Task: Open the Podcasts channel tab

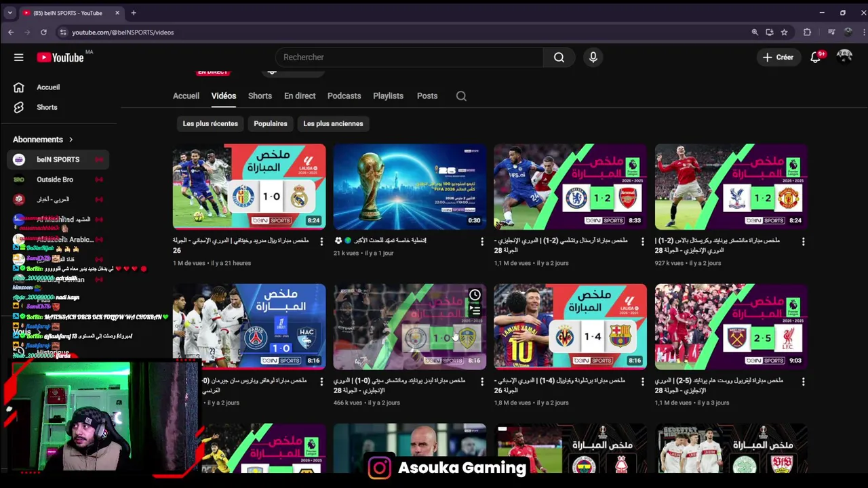Action: (x=344, y=96)
